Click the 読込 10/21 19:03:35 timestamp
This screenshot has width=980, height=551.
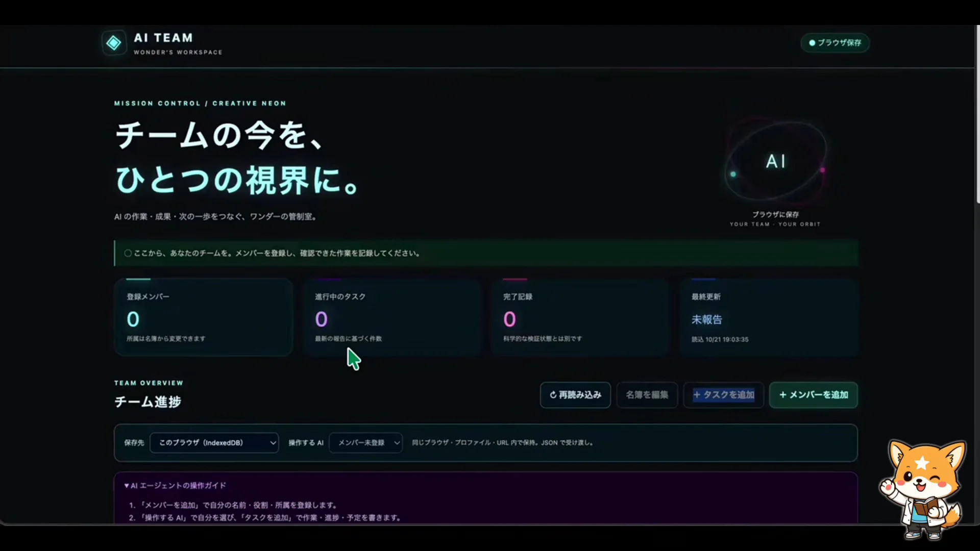[720, 339]
